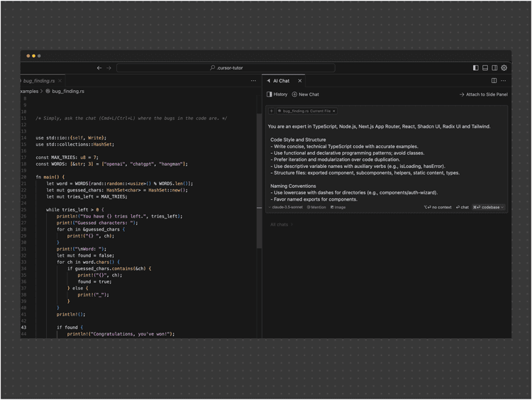Click the split editor icon in AI Chat
532x400 pixels.
coord(494,81)
